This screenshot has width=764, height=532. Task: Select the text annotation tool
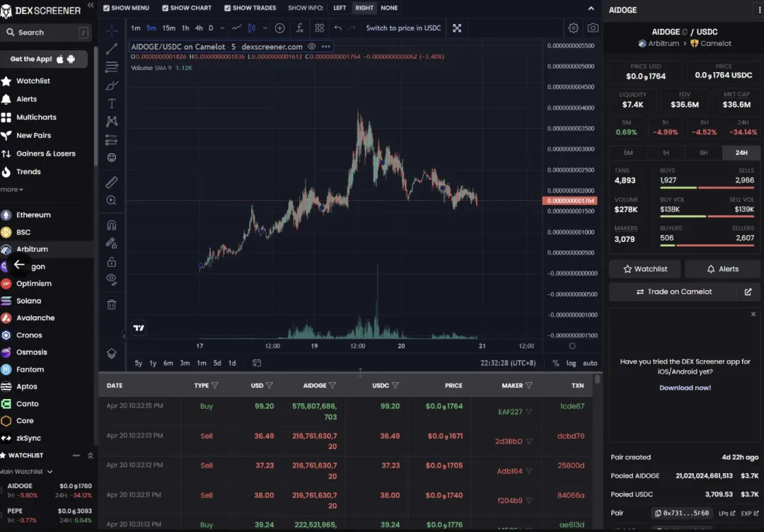pyautogui.click(x=112, y=103)
